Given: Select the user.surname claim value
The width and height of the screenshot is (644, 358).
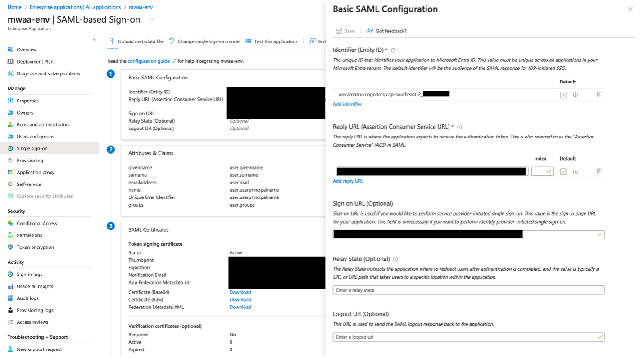Looking at the screenshot, I should pos(244,175).
